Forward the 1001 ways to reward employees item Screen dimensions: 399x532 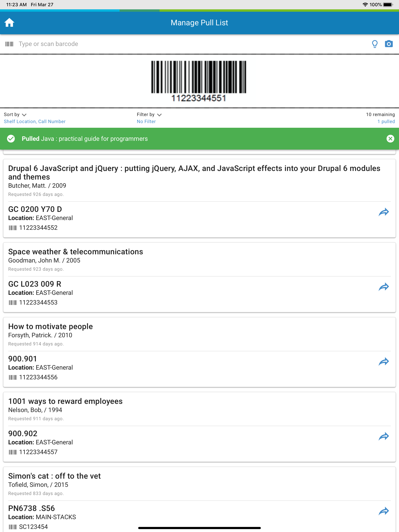(384, 437)
